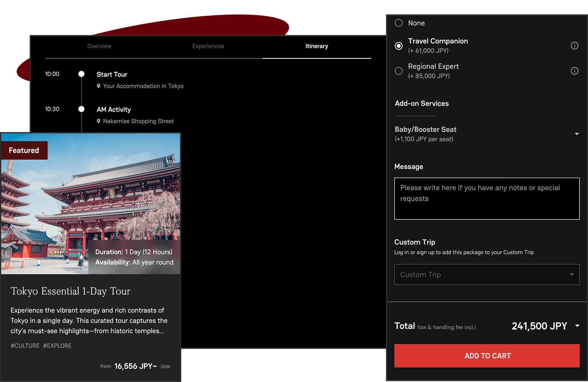The width and height of the screenshot is (588, 382).
Task: Select the None guide option
Action: point(399,23)
